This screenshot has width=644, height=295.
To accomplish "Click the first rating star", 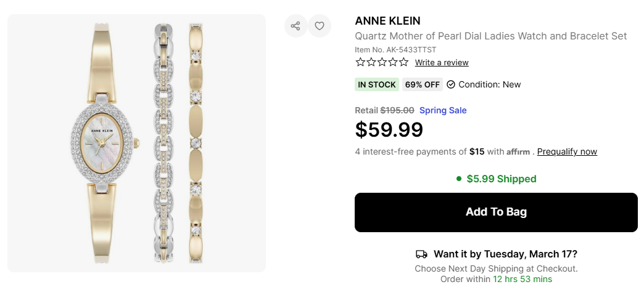I will point(360,62).
